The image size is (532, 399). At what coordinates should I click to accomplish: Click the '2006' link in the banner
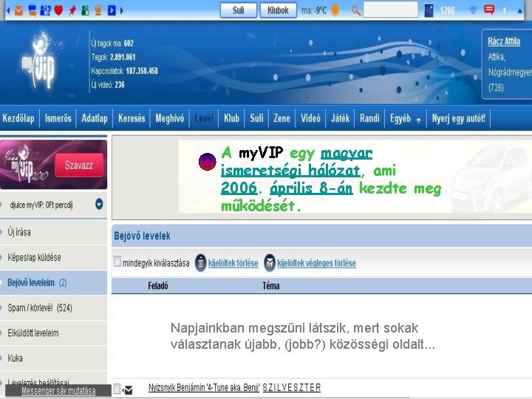pyautogui.click(x=239, y=188)
